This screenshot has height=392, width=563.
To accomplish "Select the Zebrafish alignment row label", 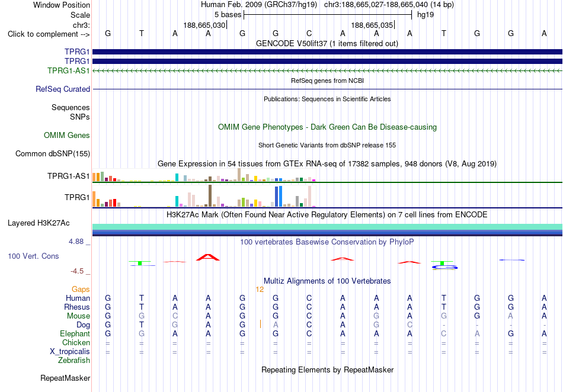I will [x=74, y=361].
